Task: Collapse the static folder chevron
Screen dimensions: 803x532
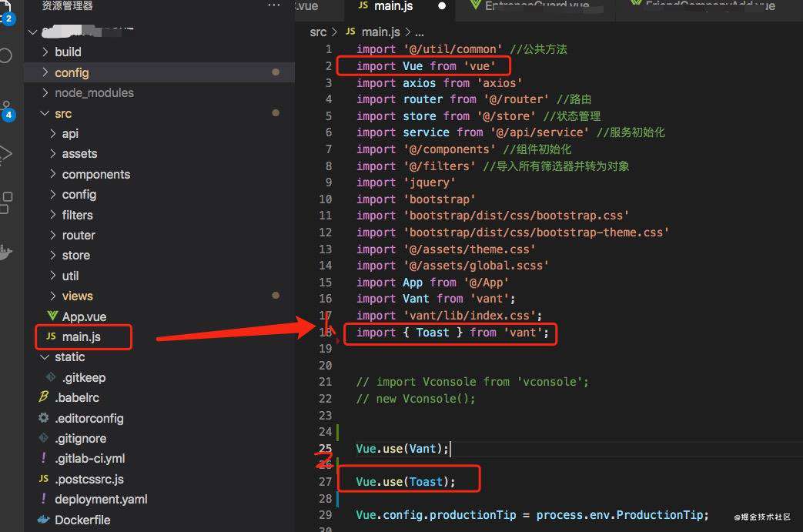Action: coord(45,357)
